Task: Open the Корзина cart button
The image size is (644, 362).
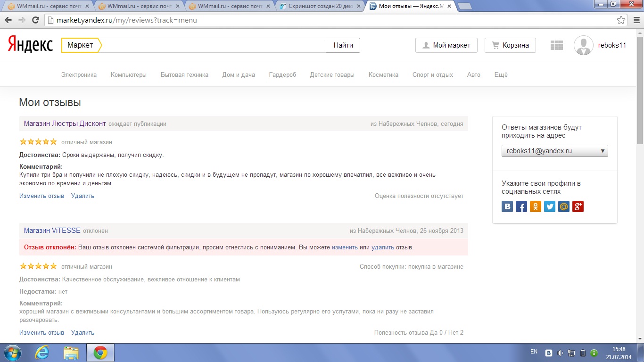Action: tap(510, 45)
